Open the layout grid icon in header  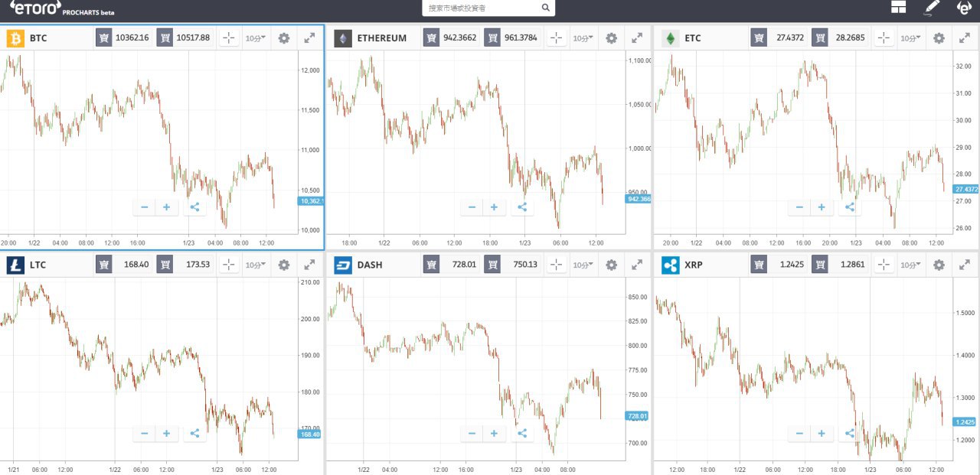898,8
